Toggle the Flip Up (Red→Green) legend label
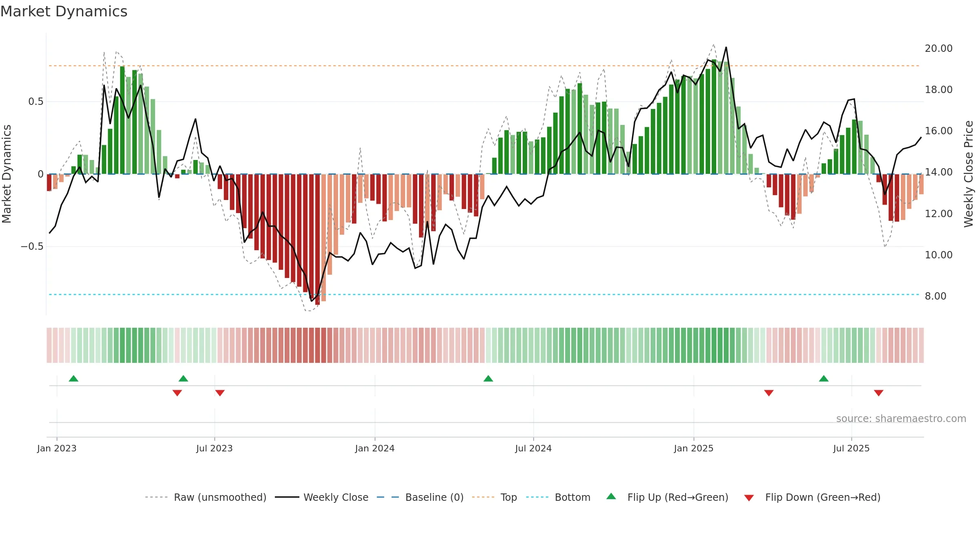The height and width of the screenshot is (551, 980). 678,498
